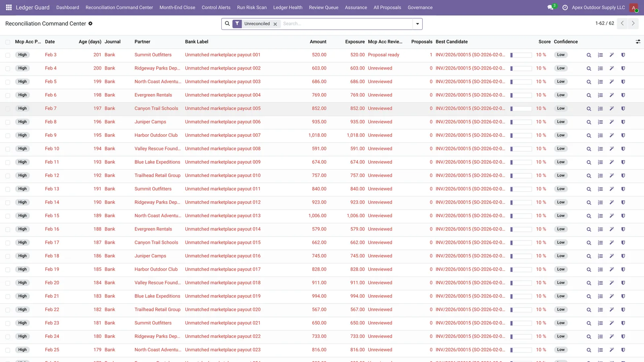Sort by the Confidence column header

(566, 42)
